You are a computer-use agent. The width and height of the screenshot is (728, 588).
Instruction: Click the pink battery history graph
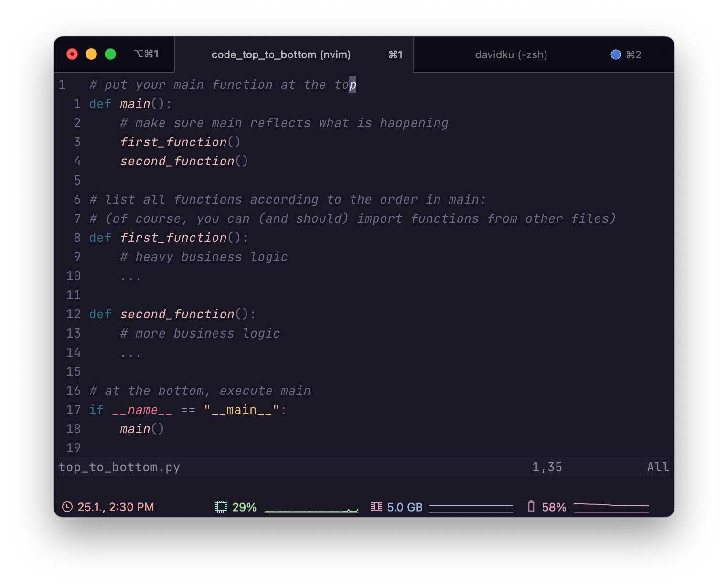[611, 508]
